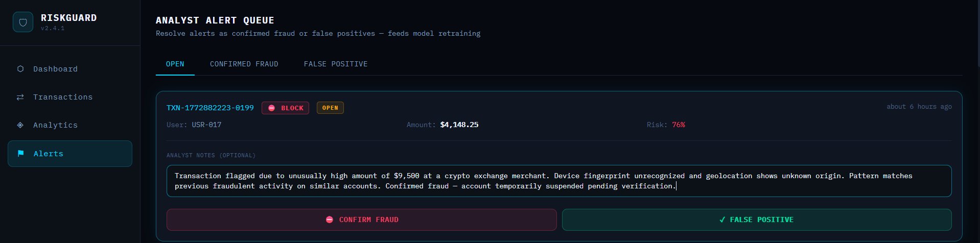Open the Analytics section
Image resolution: width=980 pixels, height=243 pixels.
tap(55, 125)
